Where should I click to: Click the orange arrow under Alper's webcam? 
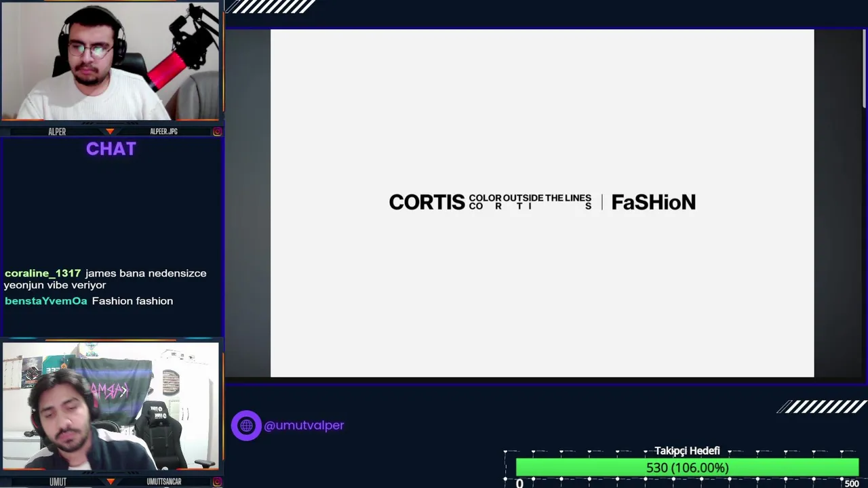pos(110,131)
